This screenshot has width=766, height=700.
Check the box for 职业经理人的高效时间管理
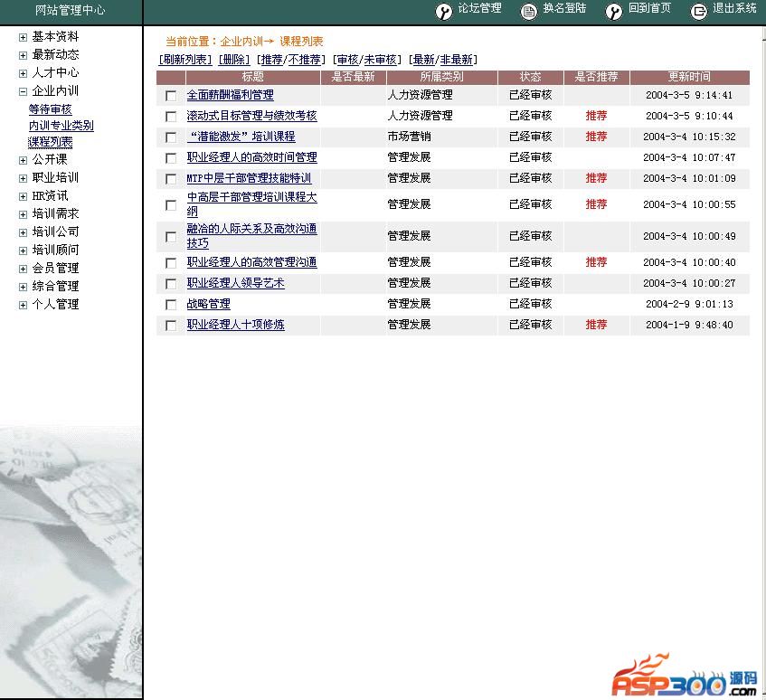tap(171, 158)
